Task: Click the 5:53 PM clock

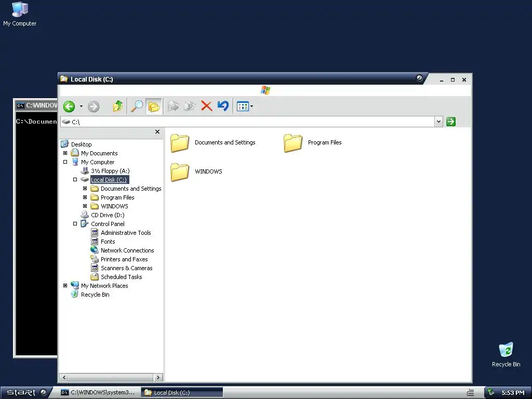Action: [513, 393]
